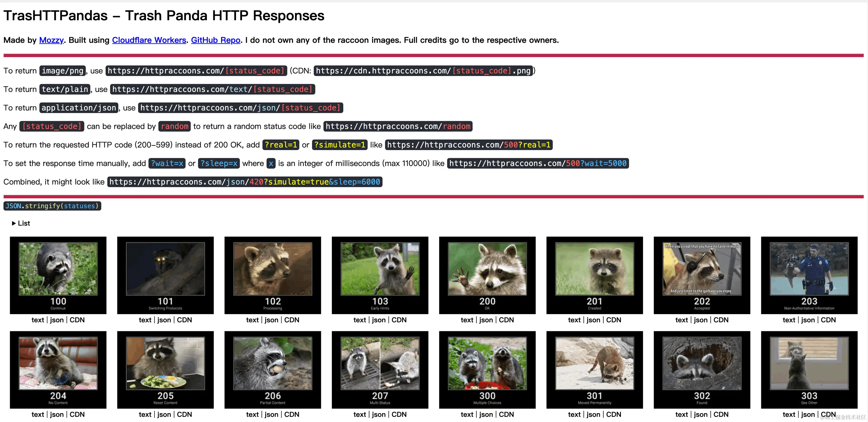Visit the GitHub Repo link

pos(215,40)
